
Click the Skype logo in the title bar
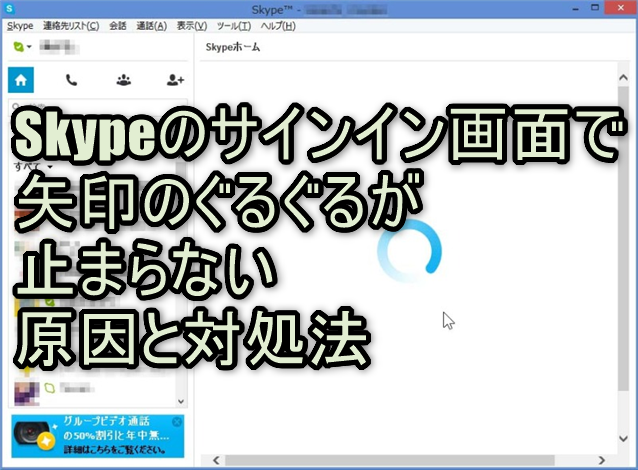9,8
